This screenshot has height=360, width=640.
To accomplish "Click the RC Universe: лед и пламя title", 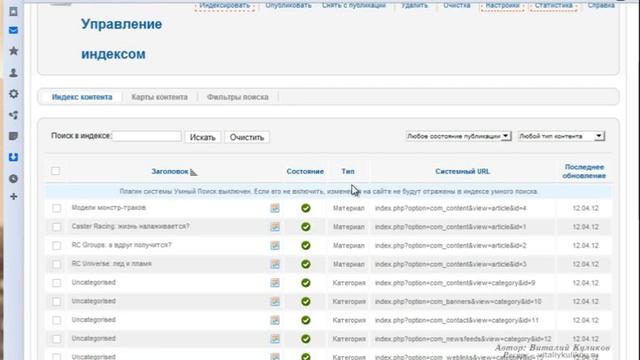I will 111,264.
